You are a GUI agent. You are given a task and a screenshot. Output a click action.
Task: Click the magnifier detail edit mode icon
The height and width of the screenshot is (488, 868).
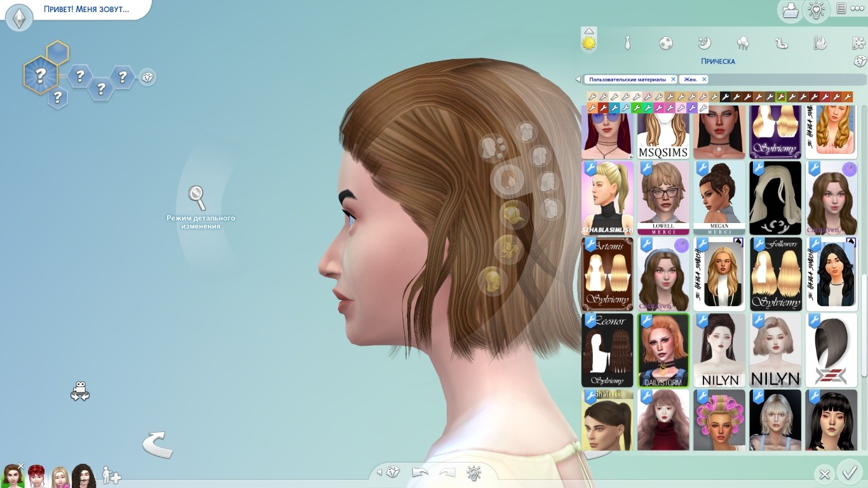[197, 198]
